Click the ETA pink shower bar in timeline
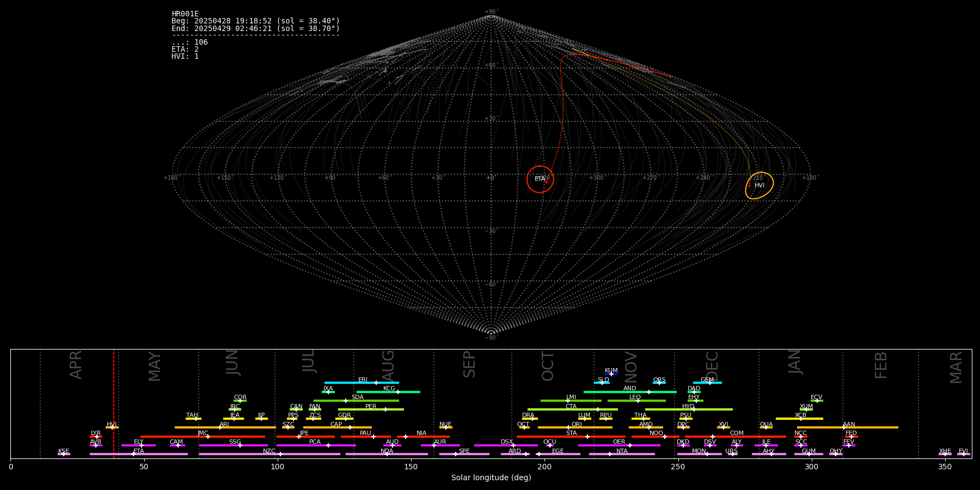The image size is (980, 490). pyautogui.click(x=139, y=454)
